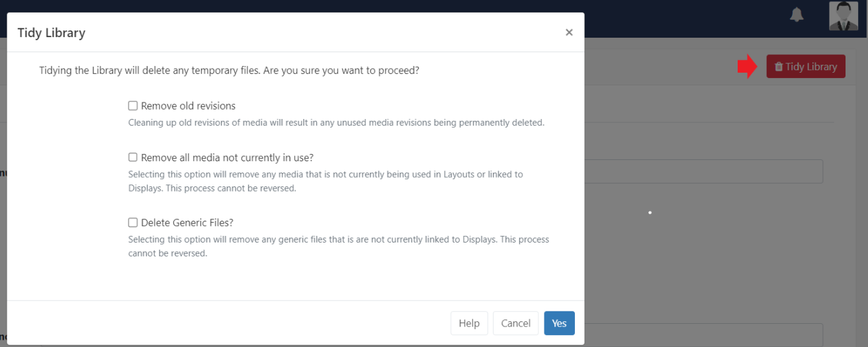Screen dimensions: 868x347
Task: Open the user profile avatar menu
Action: click(843, 15)
